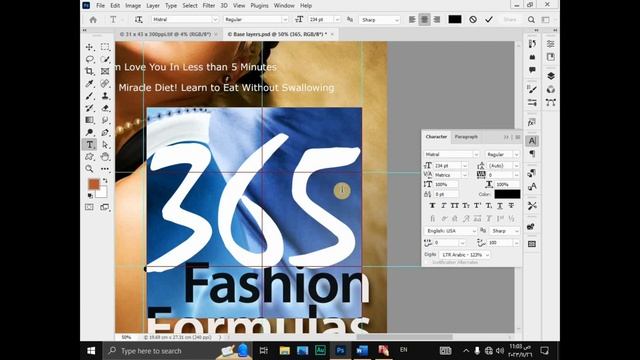Open the Plugins menu
Image resolution: width=640 pixels, height=360 pixels.
(259, 6)
